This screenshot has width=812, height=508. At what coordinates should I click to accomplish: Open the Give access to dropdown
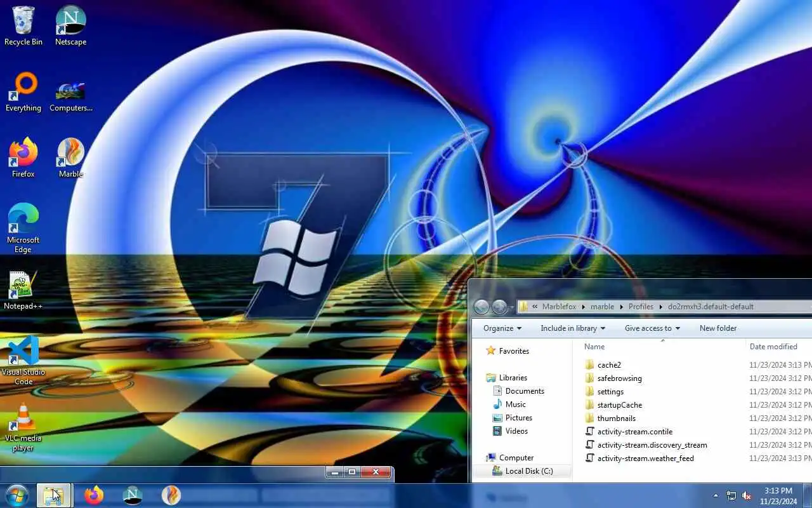tap(652, 328)
